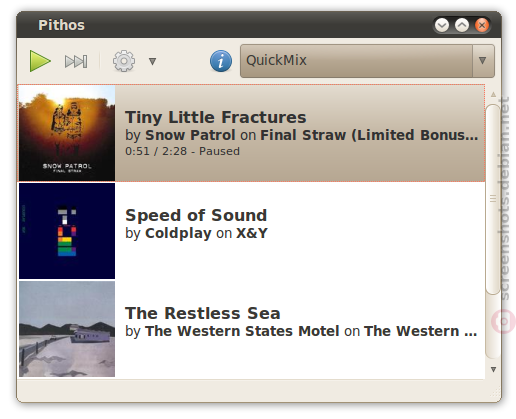The image size is (516, 419).
Task: Select The Restless Sea track
Action: tap(251, 329)
